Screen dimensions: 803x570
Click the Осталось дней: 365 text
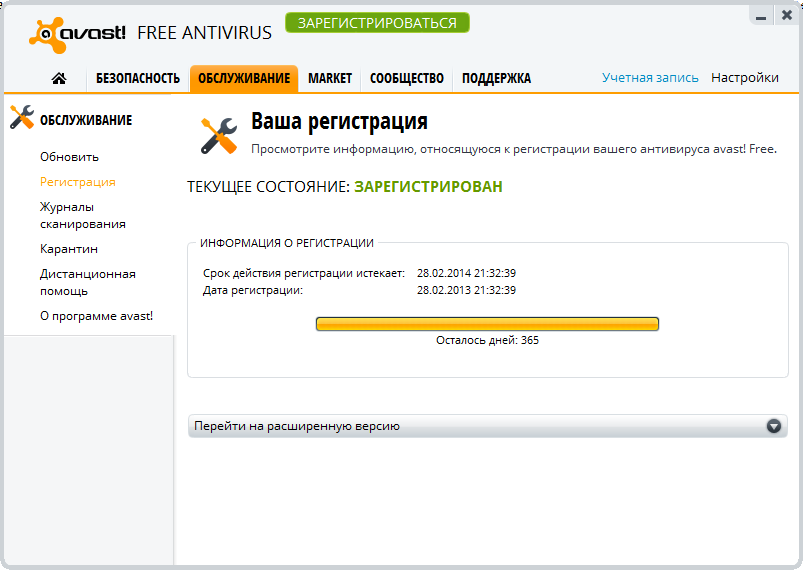point(487,341)
